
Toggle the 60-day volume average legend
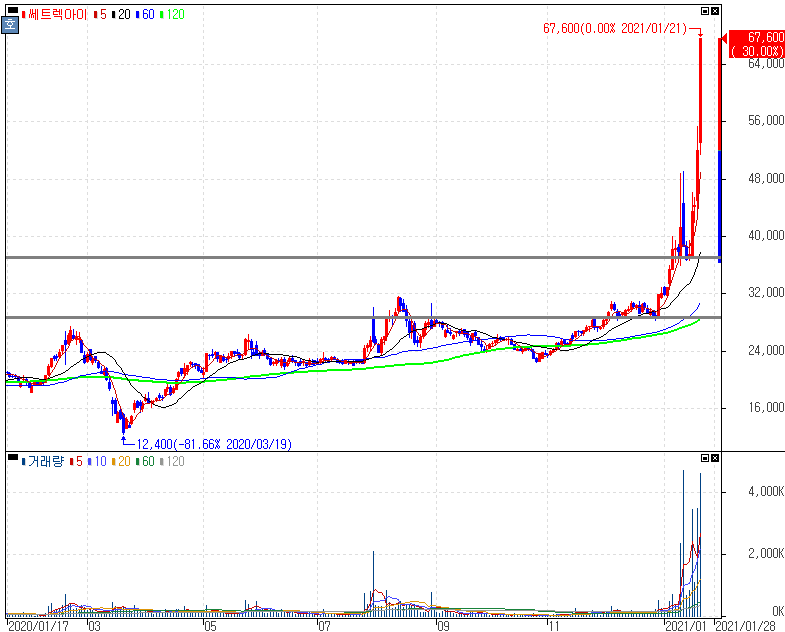[x=145, y=461]
